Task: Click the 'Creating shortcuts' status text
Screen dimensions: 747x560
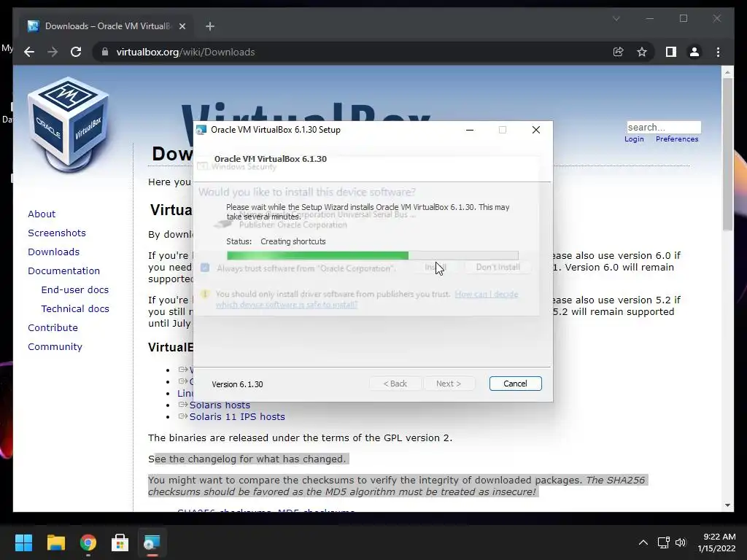Action: (x=293, y=241)
